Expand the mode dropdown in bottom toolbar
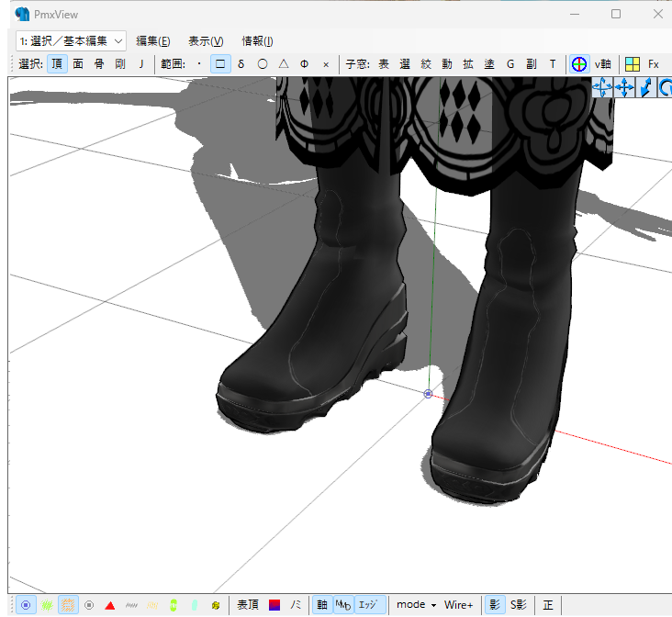Screen dimensions: 672x617 [416, 605]
